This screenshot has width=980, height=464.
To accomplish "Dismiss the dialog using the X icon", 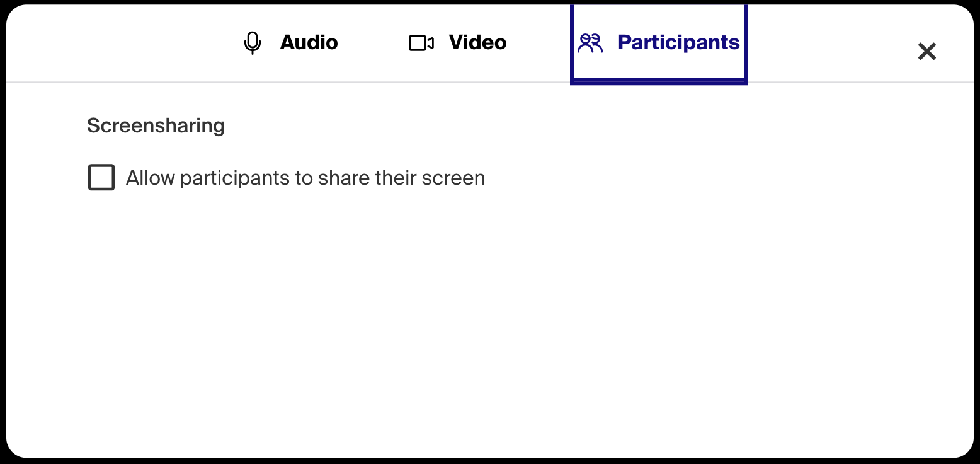I will pyautogui.click(x=927, y=51).
